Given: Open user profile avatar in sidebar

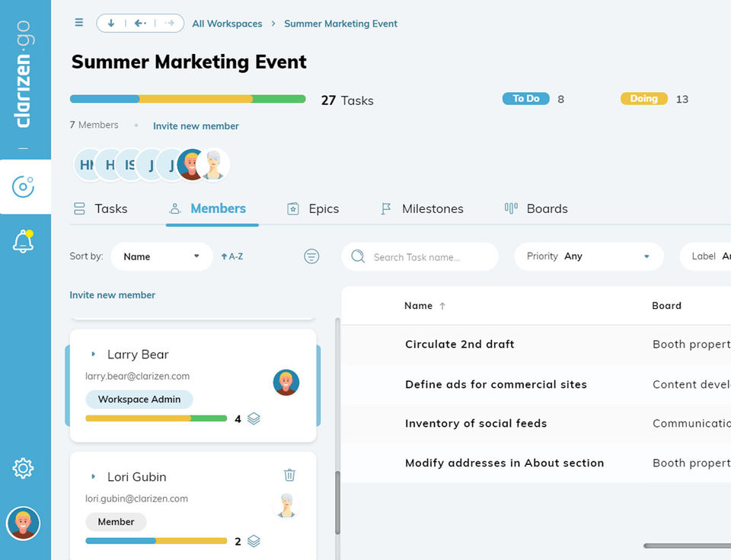Looking at the screenshot, I should 23,523.
